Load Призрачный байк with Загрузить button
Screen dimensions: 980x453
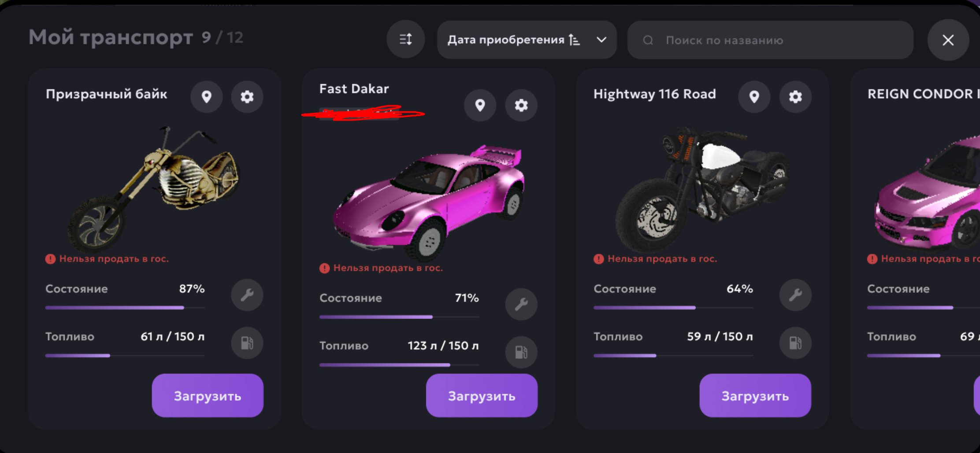coord(208,395)
